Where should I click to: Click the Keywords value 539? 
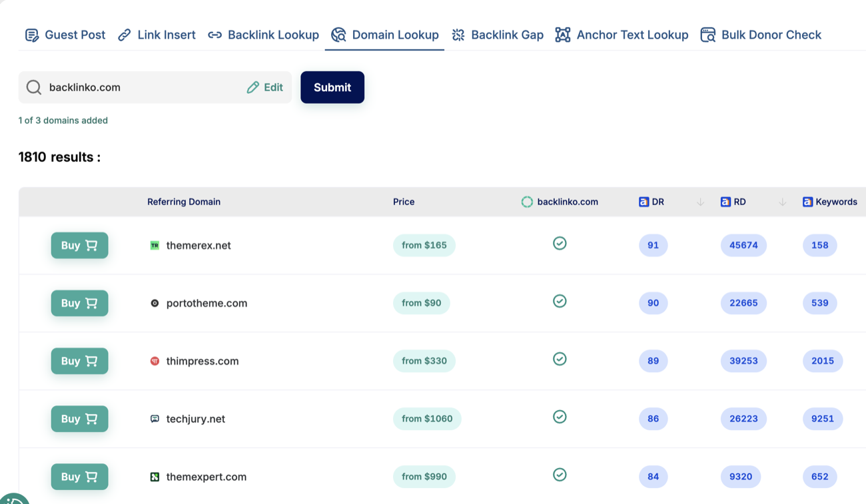click(820, 303)
